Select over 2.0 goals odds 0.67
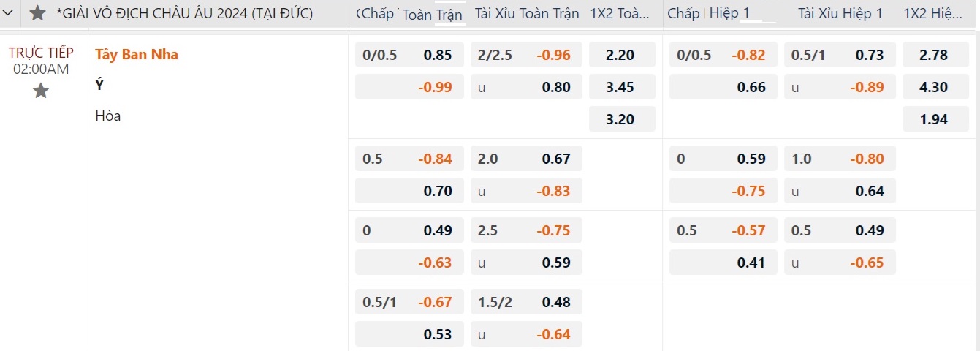 tap(526, 159)
